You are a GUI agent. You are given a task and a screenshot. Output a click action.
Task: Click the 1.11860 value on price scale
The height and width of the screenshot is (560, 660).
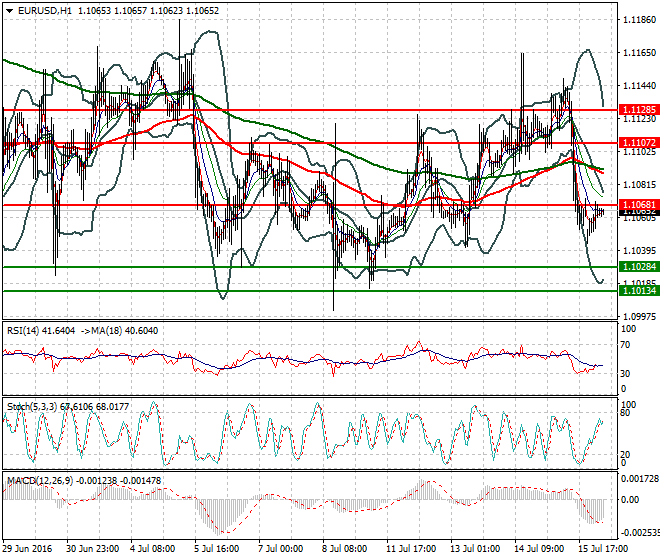coord(638,19)
